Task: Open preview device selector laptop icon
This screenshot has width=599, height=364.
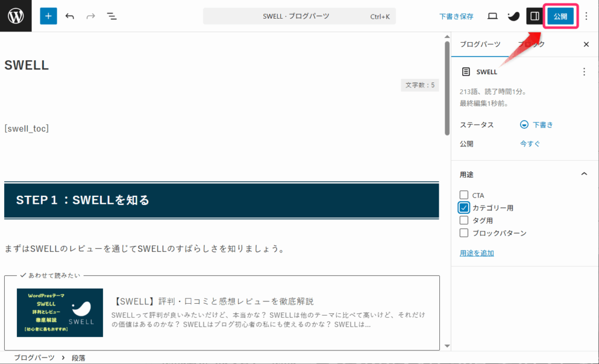Action: pos(493,16)
